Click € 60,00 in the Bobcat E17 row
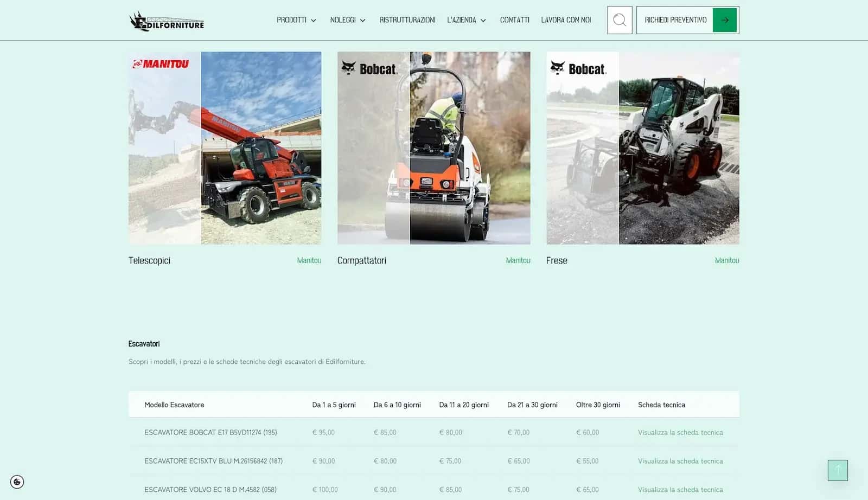 588,432
